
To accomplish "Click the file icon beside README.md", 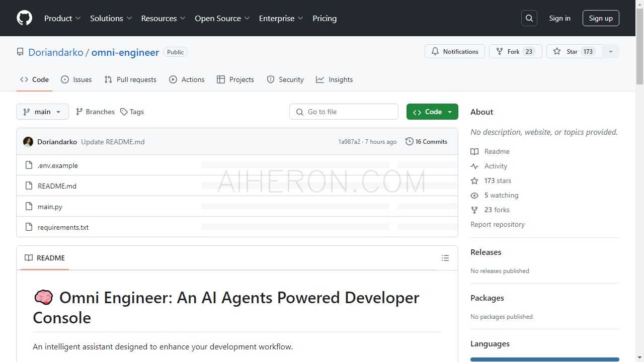I will click(x=29, y=186).
